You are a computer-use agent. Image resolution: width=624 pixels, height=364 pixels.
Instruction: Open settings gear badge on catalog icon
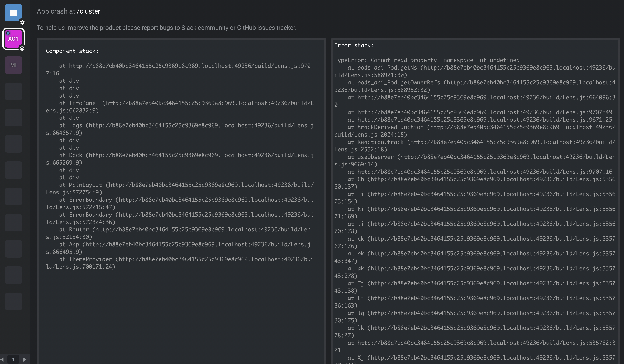pos(22,22)
